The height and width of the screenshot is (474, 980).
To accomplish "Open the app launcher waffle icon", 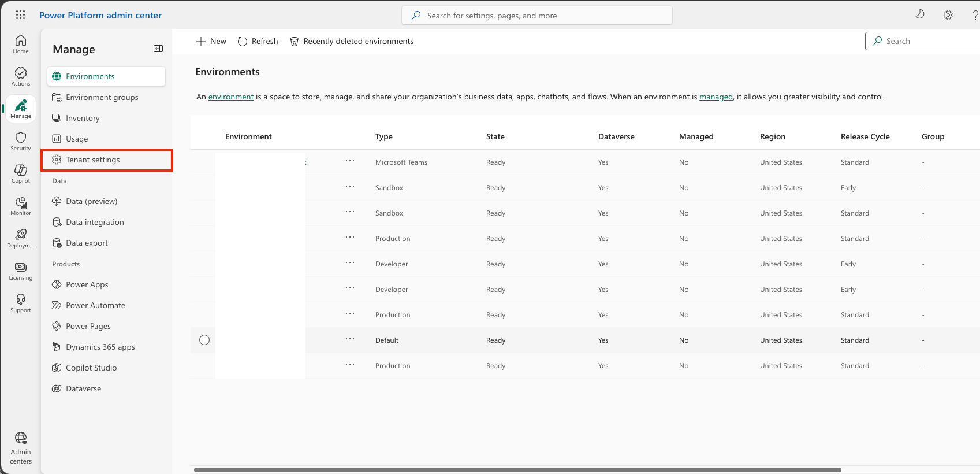I will click(x=20, y=15).
